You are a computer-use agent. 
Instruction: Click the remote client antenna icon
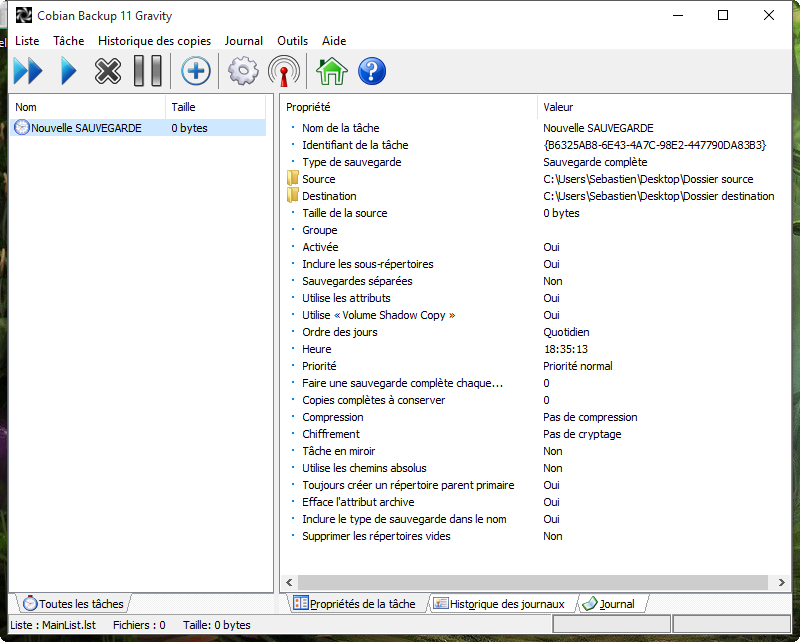(x=284, y=71)
